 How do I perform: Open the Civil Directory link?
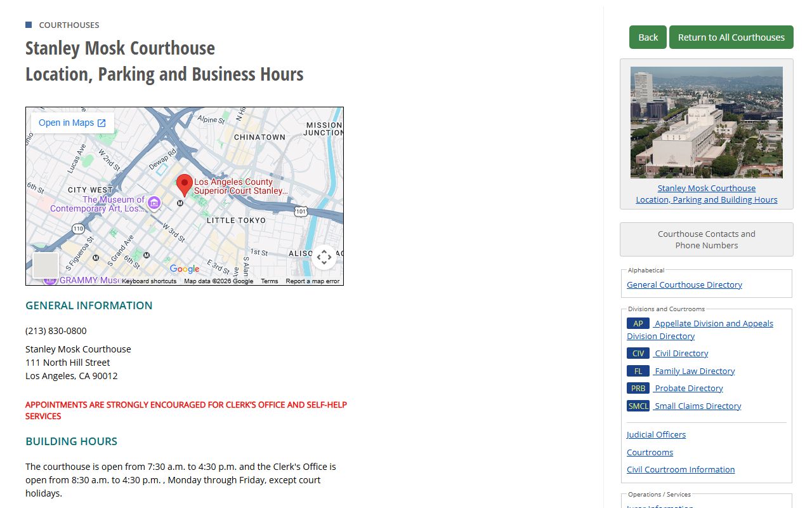(681, 353)
